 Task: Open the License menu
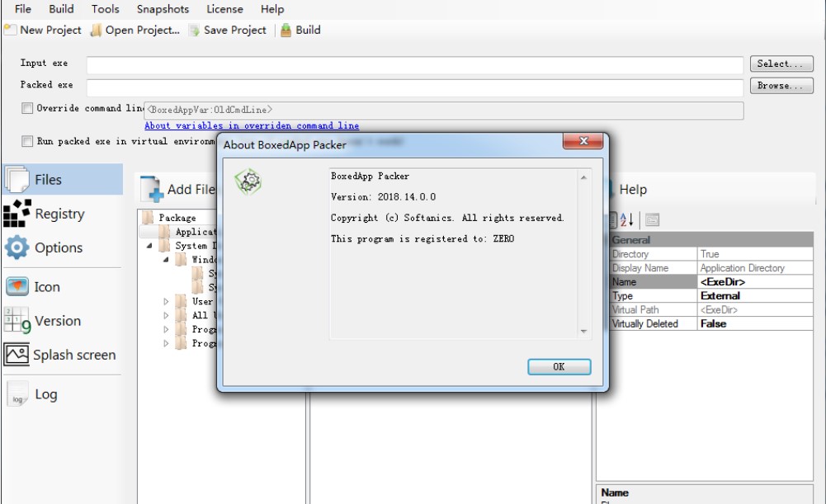pos(224,9)
